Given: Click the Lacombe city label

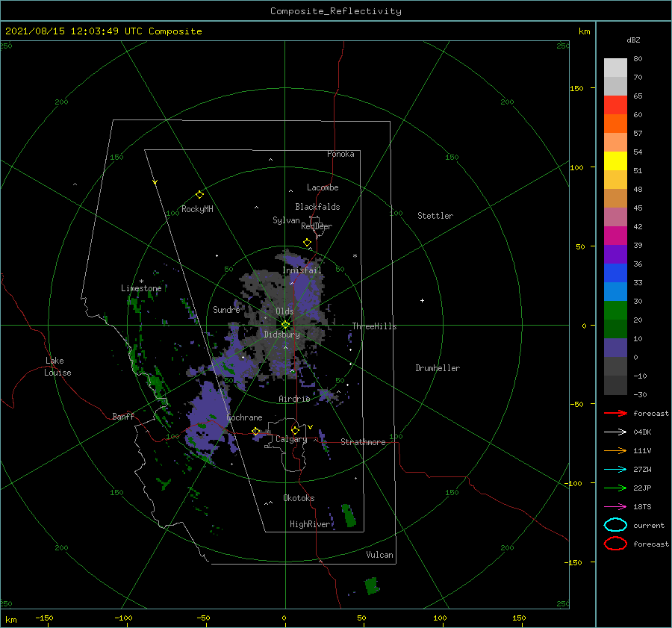Looking at the screenshot, I should (323, 187).
